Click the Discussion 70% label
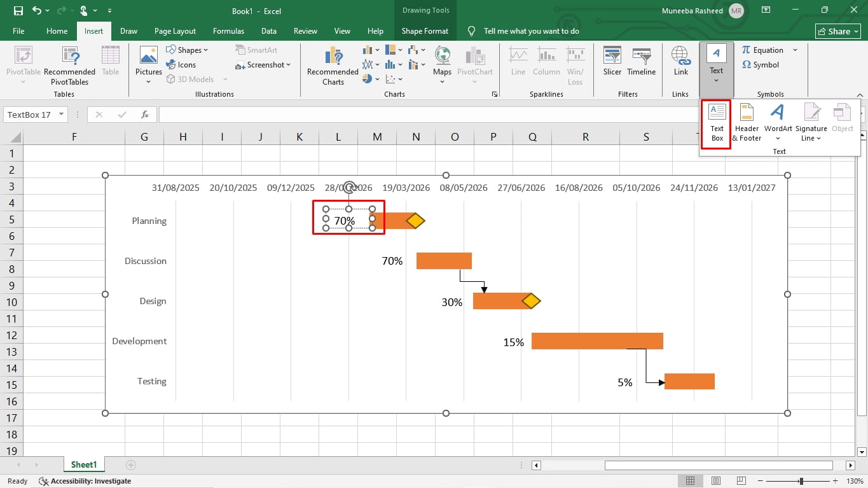This screenshot has width=868, height=488. 392,261
